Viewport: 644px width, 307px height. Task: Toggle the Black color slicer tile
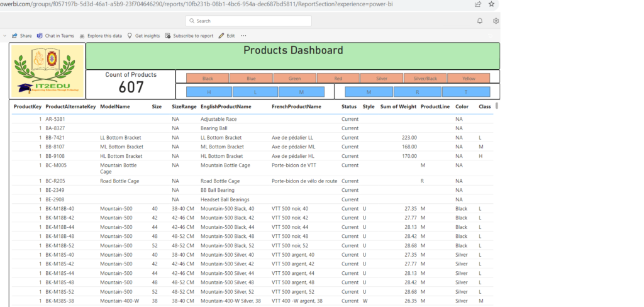tap(208, 79)
